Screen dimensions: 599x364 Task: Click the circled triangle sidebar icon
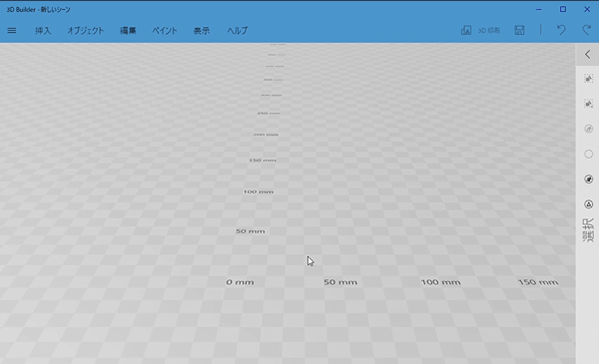tap(588, 204)
